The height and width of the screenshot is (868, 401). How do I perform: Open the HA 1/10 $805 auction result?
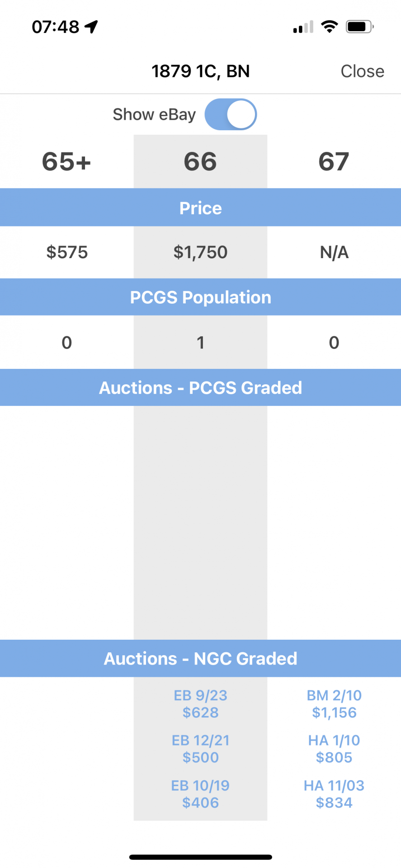334,749
